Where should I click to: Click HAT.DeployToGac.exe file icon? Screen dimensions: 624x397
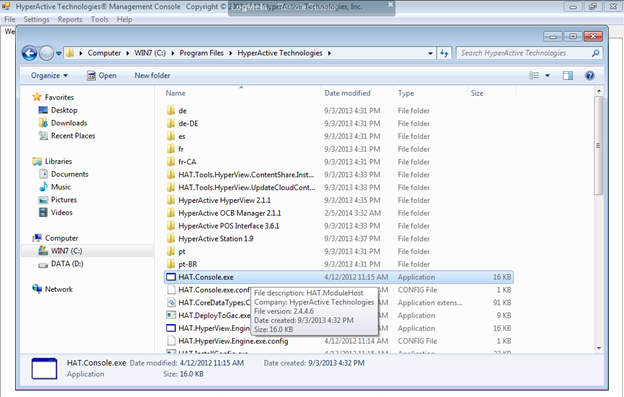coord(171,315)
